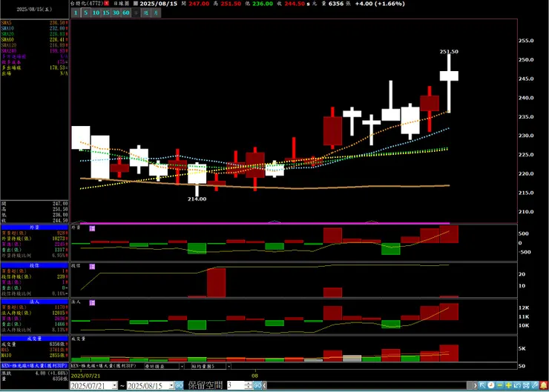Click the fit-to-screen icon in the bottom toolbar

click(x=526, y=385)
